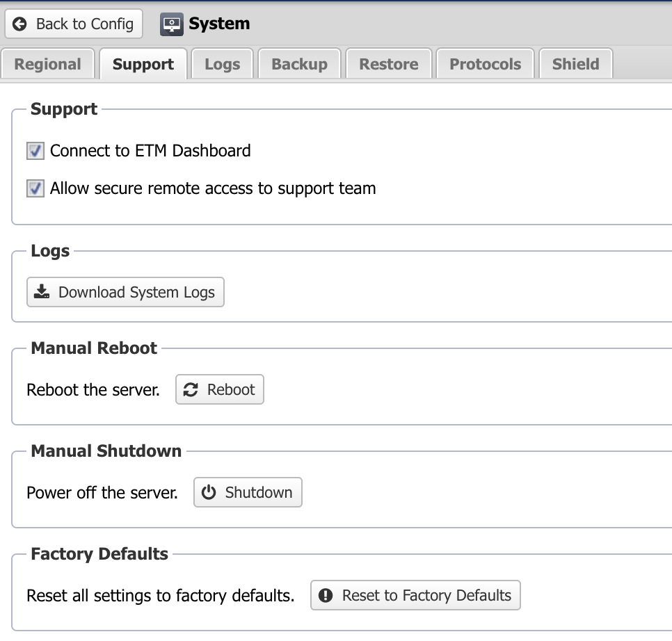
Task: Click the exclamation icon on factory reset
Action: pyautogui.click(x=325, y=596)
